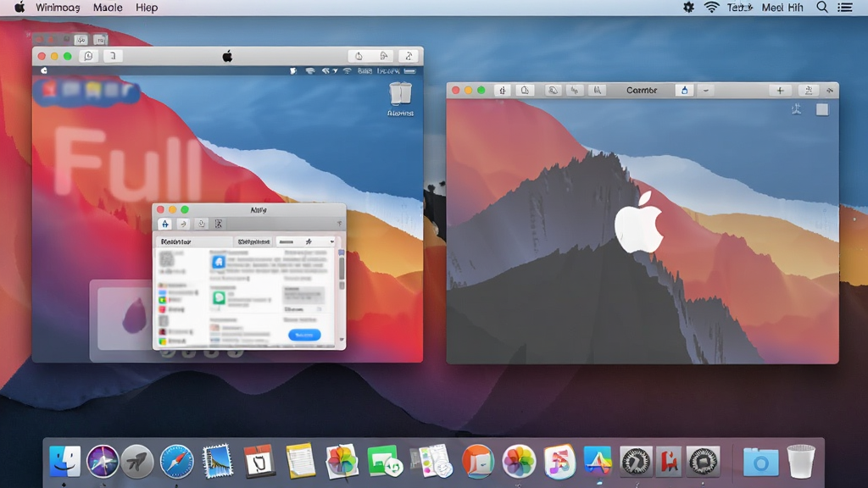Open the gray rocket Launchpad dock icon
This screenshot has height=488, width=868.
click(137, 461)
